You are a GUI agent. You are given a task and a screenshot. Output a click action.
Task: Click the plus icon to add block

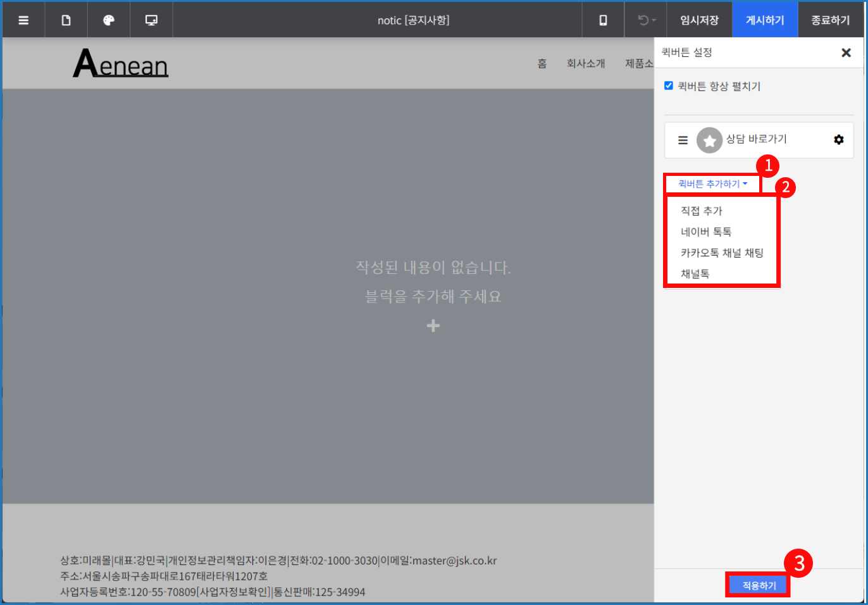pos(433,326)
